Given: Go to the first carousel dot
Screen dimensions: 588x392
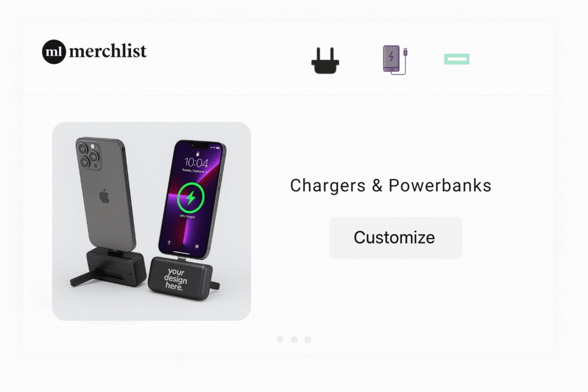Looking at the screenshot, I should (280, 340).
